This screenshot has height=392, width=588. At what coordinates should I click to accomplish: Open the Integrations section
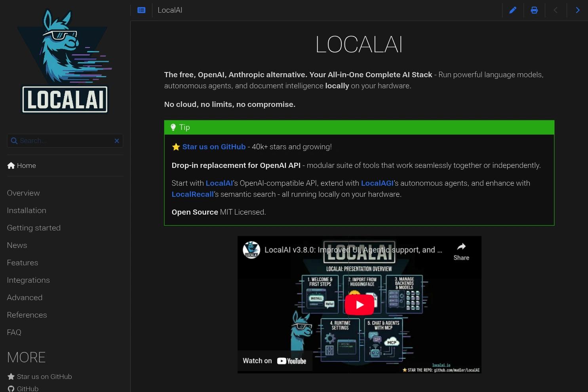[x=29, y=280]
